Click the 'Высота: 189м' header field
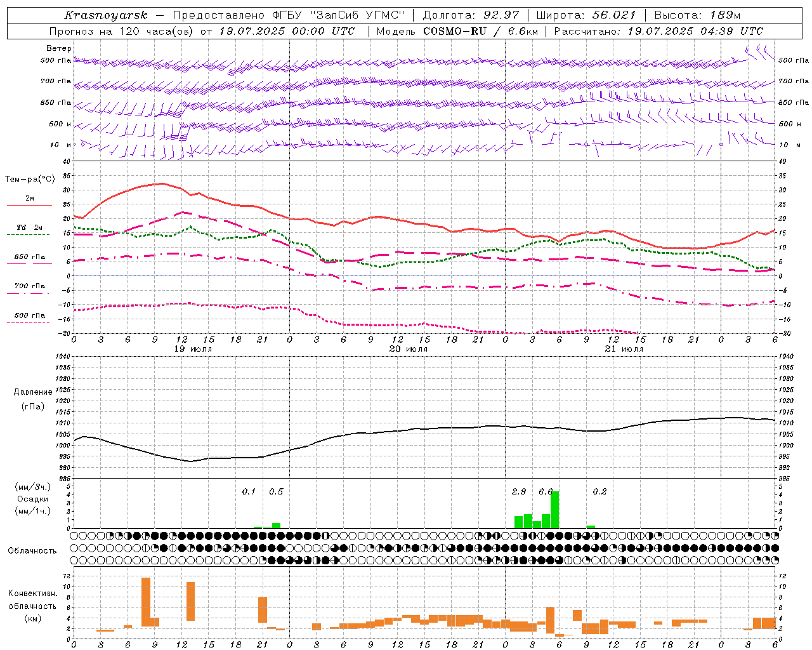 click(697, 15)
